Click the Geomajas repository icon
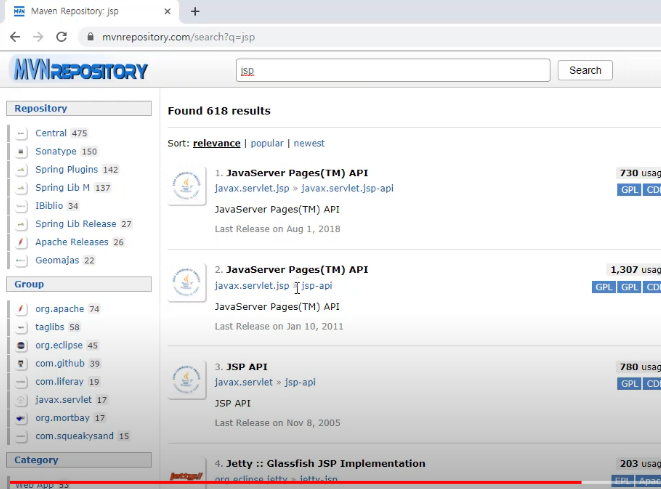This screenshot has width=661, height=489. (21, 261)
